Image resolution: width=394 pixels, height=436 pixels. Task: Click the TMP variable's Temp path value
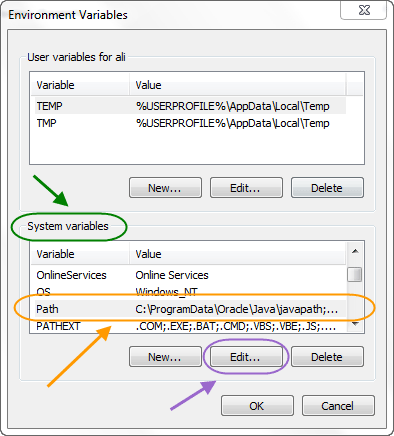click(232, 123)
